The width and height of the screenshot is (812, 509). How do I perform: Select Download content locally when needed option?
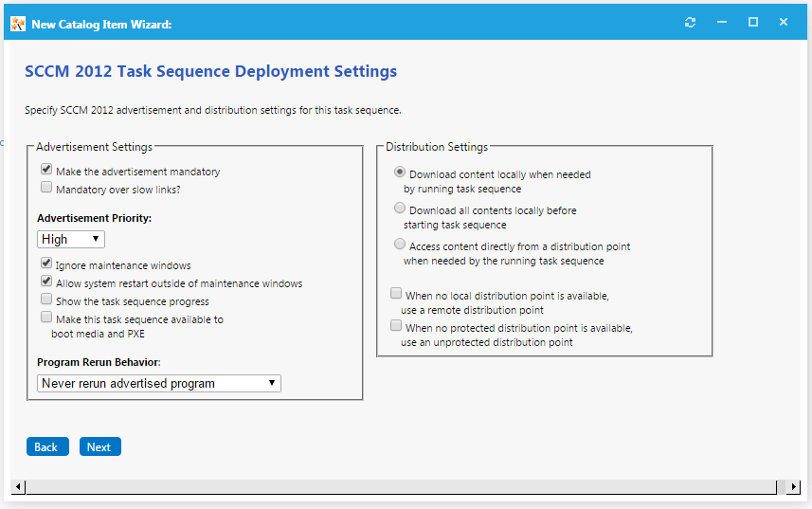(400, 173)
